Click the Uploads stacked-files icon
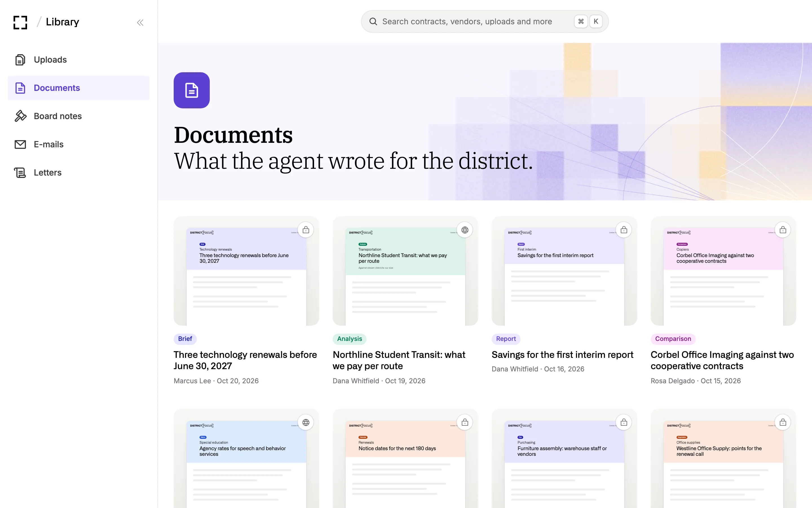Screen dimensions: 812x508 [20, 60]
